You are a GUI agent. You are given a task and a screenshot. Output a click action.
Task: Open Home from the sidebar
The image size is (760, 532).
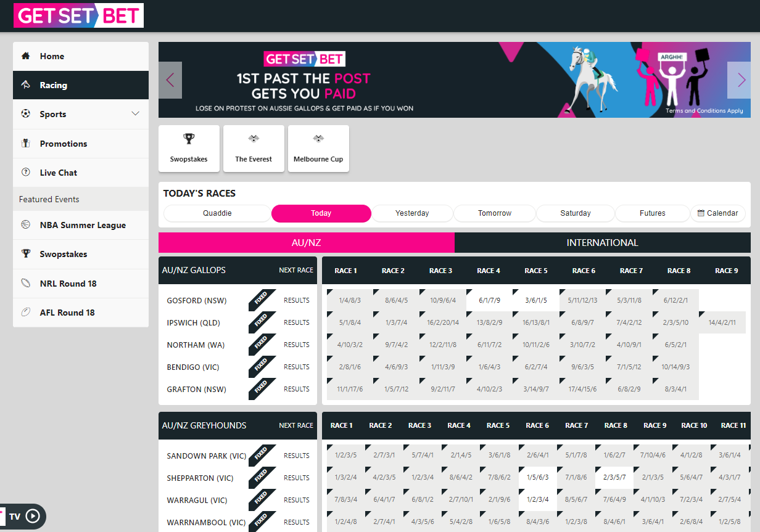(x=81, y=56)
